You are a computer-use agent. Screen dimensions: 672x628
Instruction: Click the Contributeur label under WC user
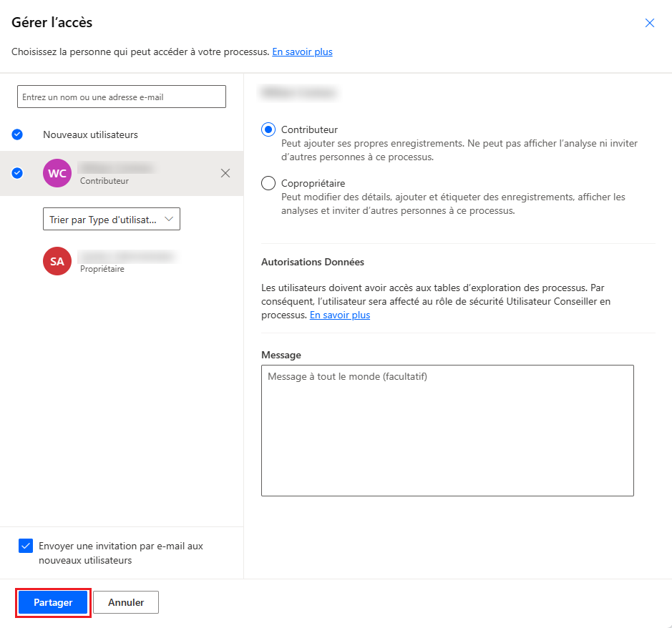(x=104, y=181)
